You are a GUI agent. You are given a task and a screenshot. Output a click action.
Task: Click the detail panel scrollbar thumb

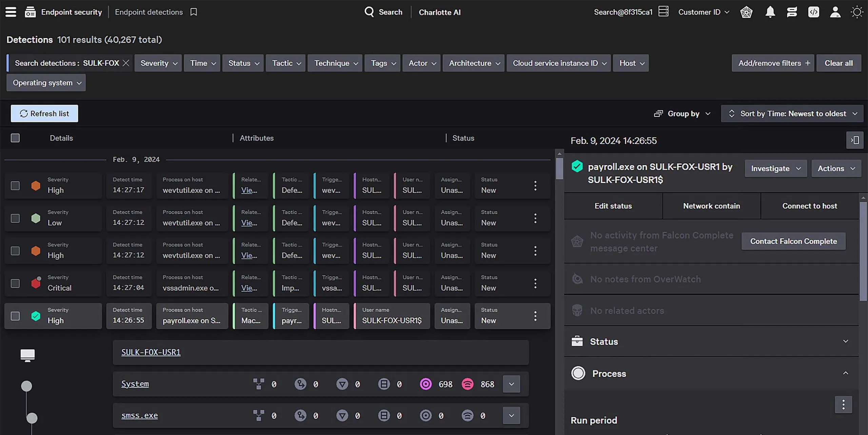pos(863,251)
